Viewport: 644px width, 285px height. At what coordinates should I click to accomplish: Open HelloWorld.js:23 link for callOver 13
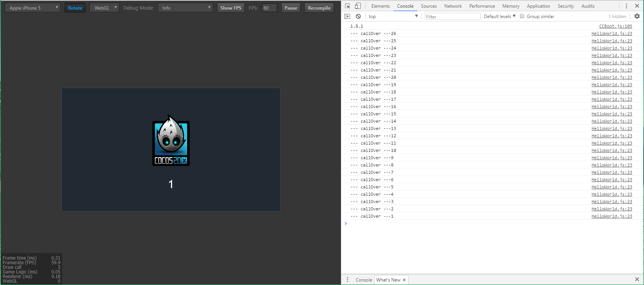pos(612,128)
